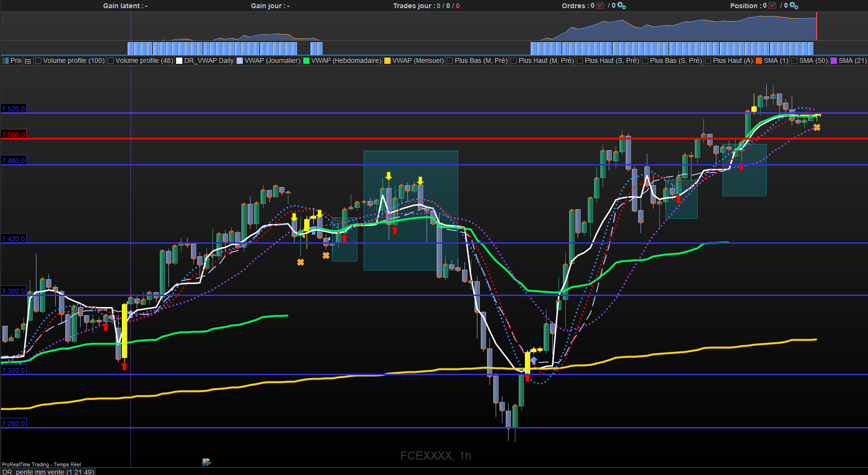Tick the Plus Haut (S, Pré) checkbox
Image resolution: width=868 pixels, height=475 pixels.
pos(580,61)
